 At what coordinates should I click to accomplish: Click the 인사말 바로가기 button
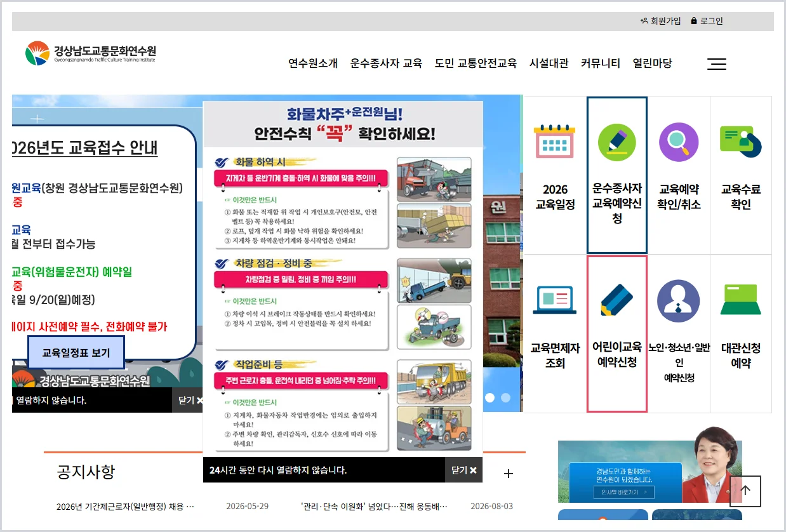(623, 492)
